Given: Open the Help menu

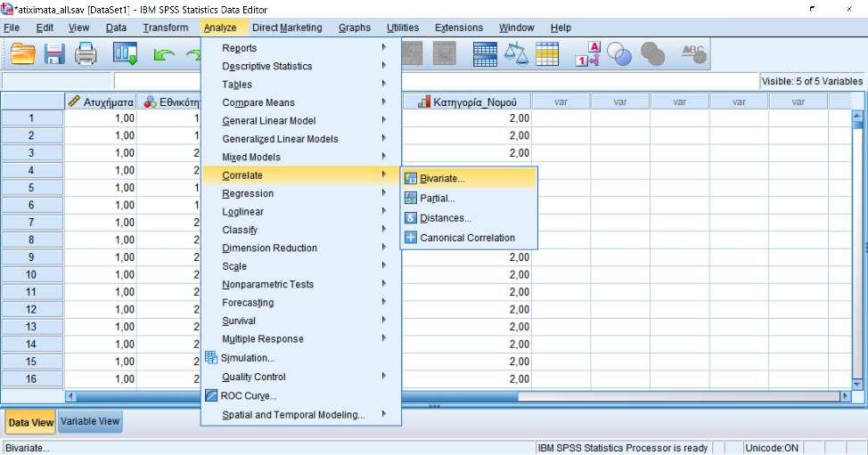Looking at the screenshot, I should [x=561, y=28].
